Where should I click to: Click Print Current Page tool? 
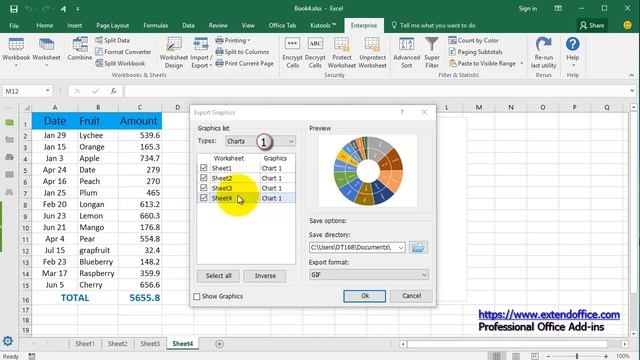244,63
